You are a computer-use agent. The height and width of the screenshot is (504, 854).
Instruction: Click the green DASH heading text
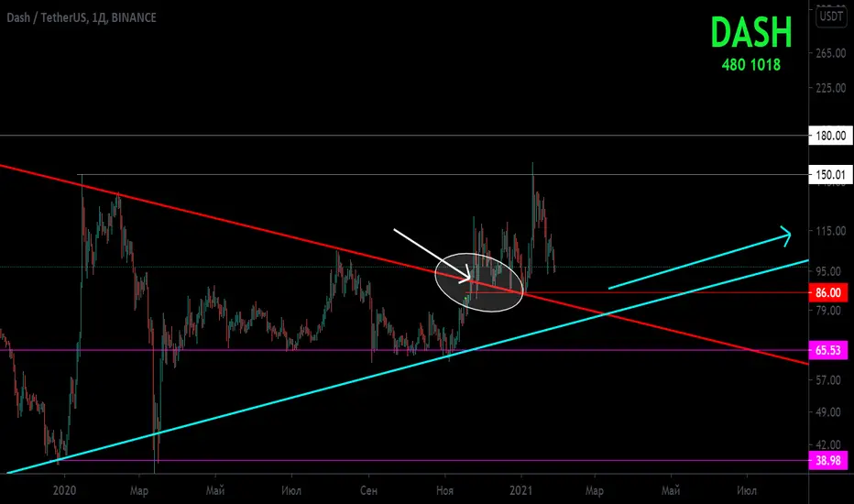(751, 32)
